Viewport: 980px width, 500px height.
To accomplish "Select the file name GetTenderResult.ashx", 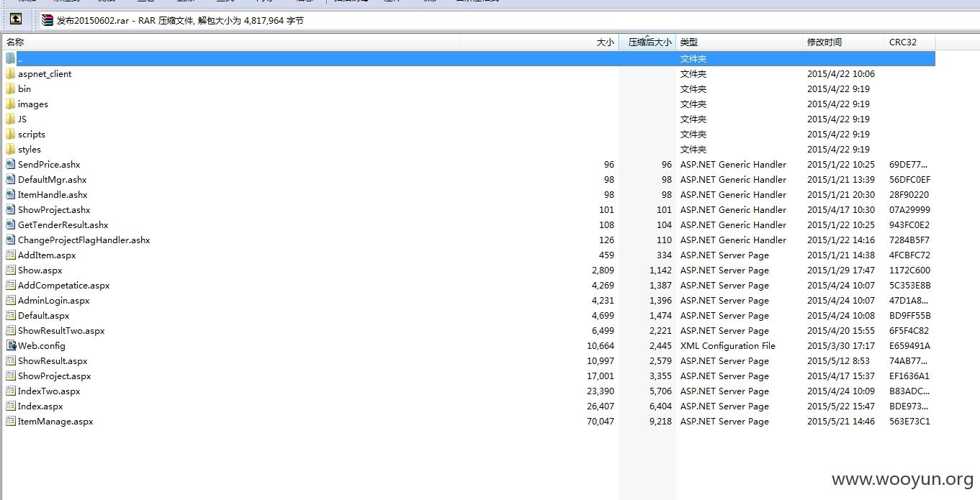I will click(x=63, y=224).
